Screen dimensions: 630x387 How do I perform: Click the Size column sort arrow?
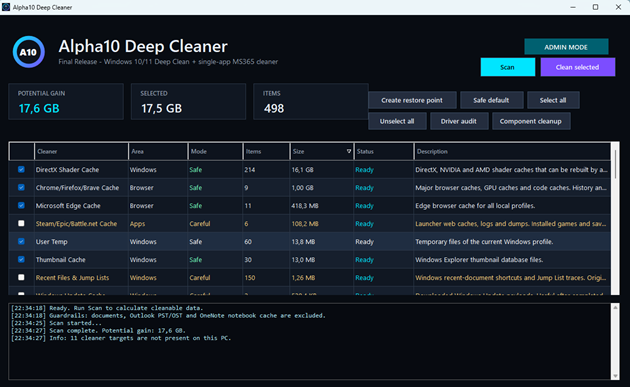(x=349, y=152)
